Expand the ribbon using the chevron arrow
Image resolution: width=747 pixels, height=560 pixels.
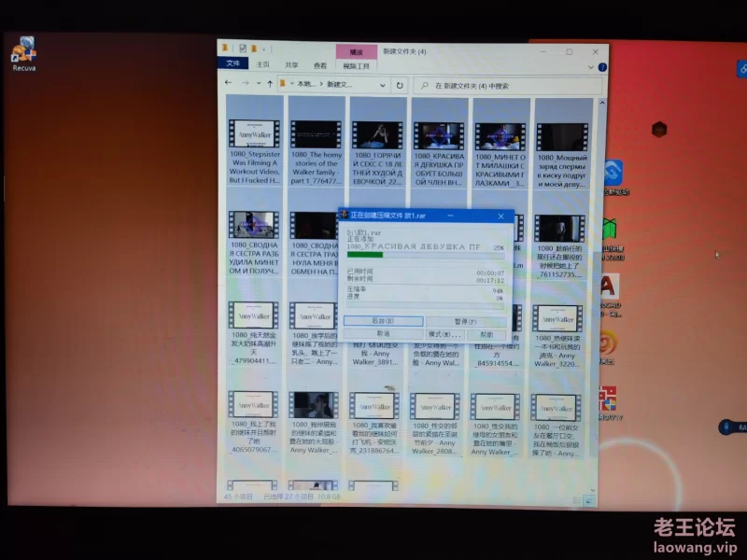pyautogui.click(x=591, y=66)
